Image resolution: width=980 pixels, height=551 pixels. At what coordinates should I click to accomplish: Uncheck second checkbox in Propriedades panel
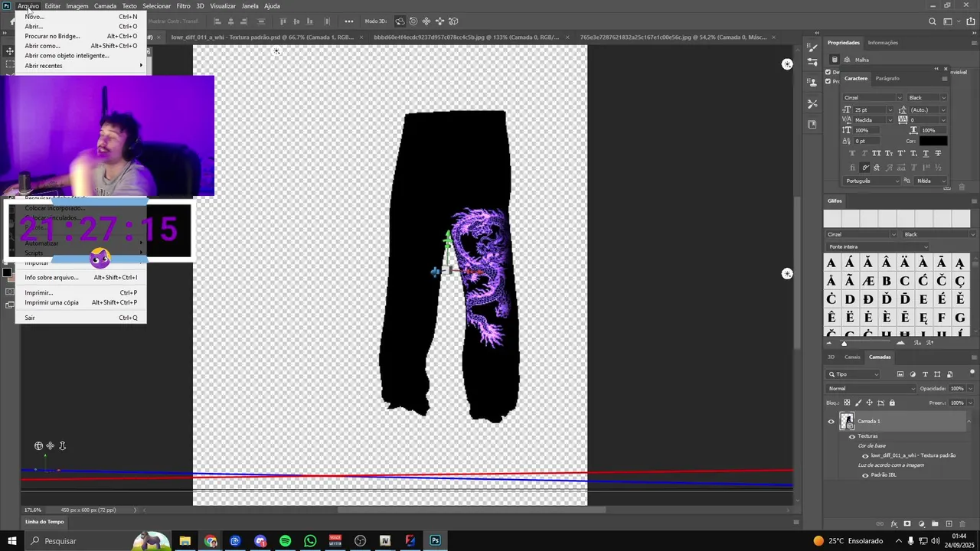click(x=828, y=81)
